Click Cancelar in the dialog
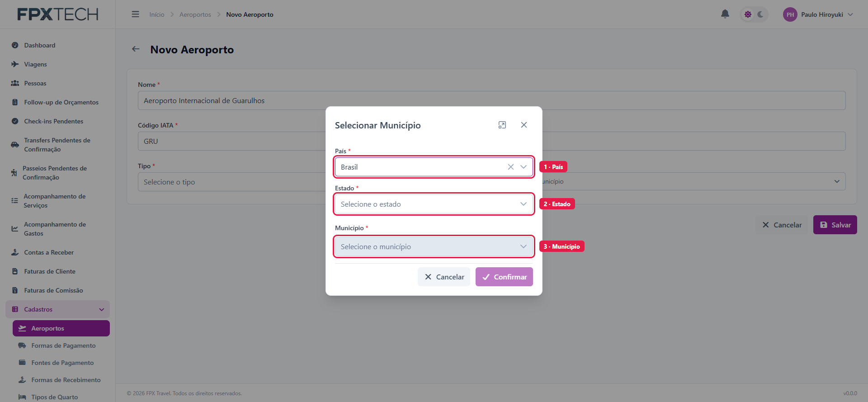The height and width of the screenshot is (402, 868). 444,277
